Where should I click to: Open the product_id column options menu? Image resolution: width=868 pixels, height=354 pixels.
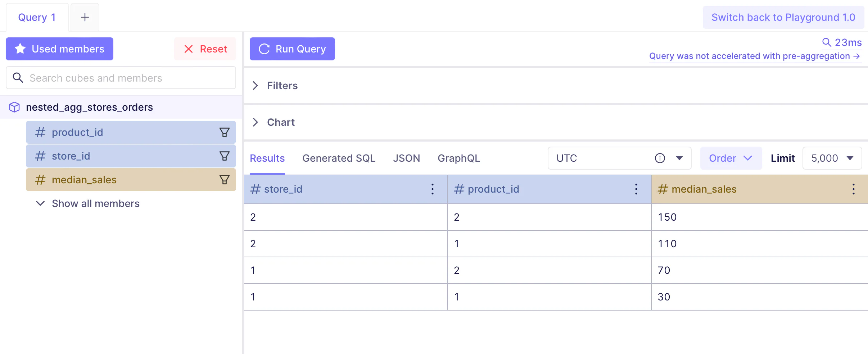coord(636,189)
